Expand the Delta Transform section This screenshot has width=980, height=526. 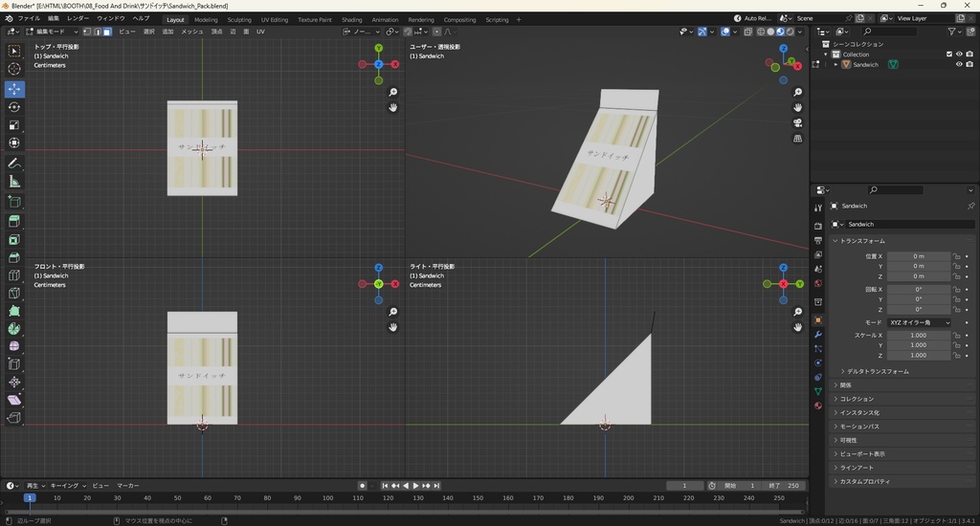[876, 371]
